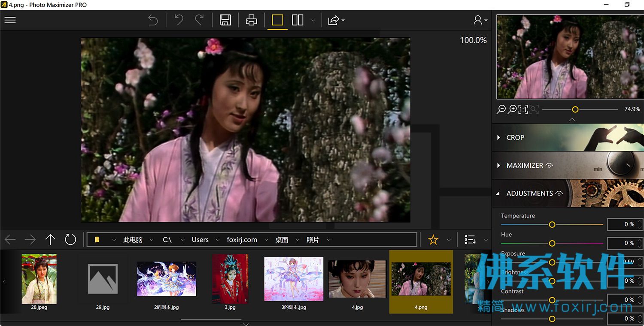
Task: Save the image with floppy icon
Action: click(x=225, y=20)
